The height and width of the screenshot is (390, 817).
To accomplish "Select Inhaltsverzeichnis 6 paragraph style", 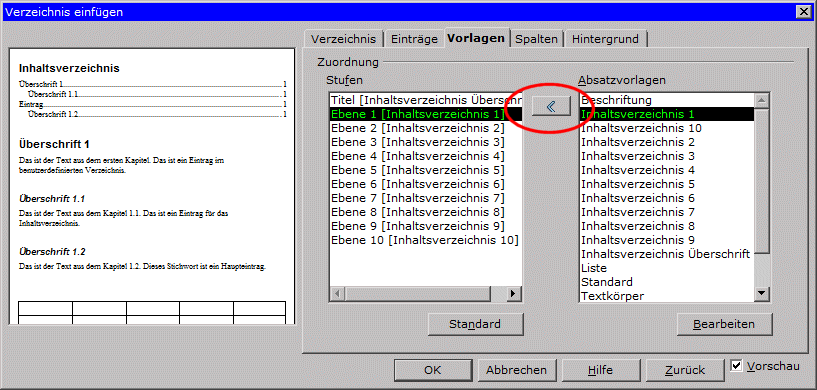I will click(x=667, y=198).
